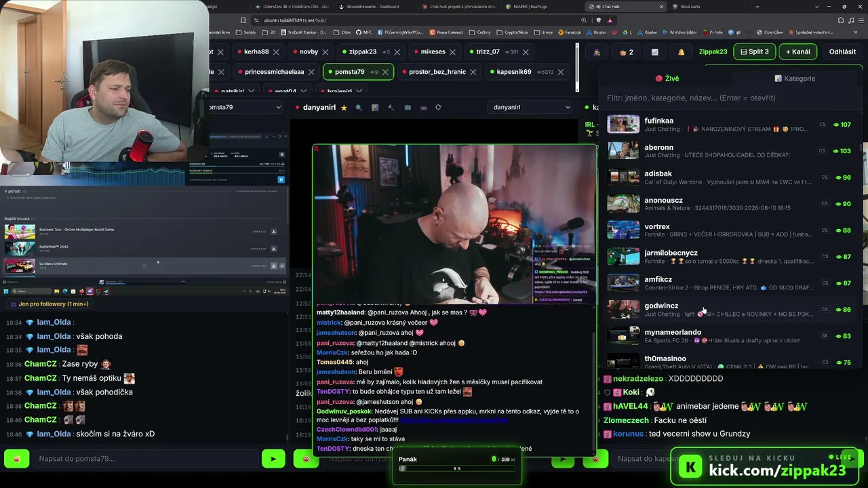Image resolution: width=868 pixels, height=488 pixels.
Task: Close the mikeses channel chip
Action: click(453, 52)
